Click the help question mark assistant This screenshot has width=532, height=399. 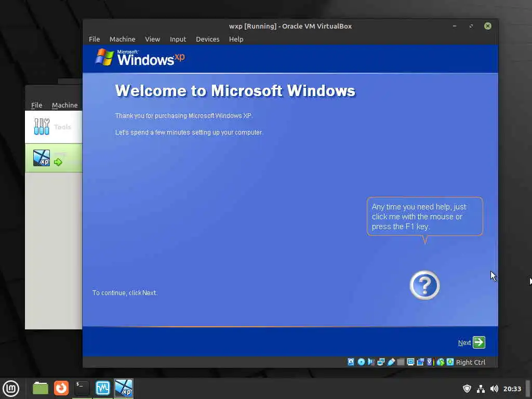(424, 285)
